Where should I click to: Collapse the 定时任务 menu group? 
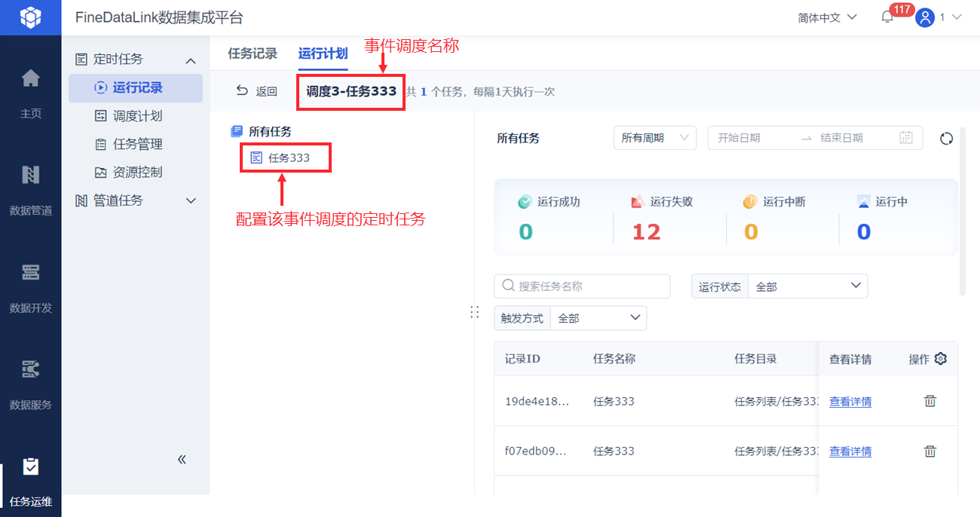tap(191, 60)
